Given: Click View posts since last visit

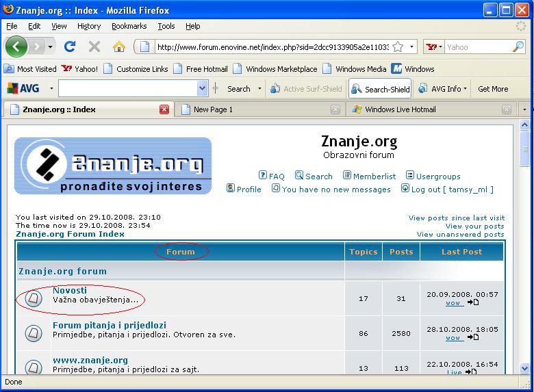Looking at the screenshot, I should (456, 218).
